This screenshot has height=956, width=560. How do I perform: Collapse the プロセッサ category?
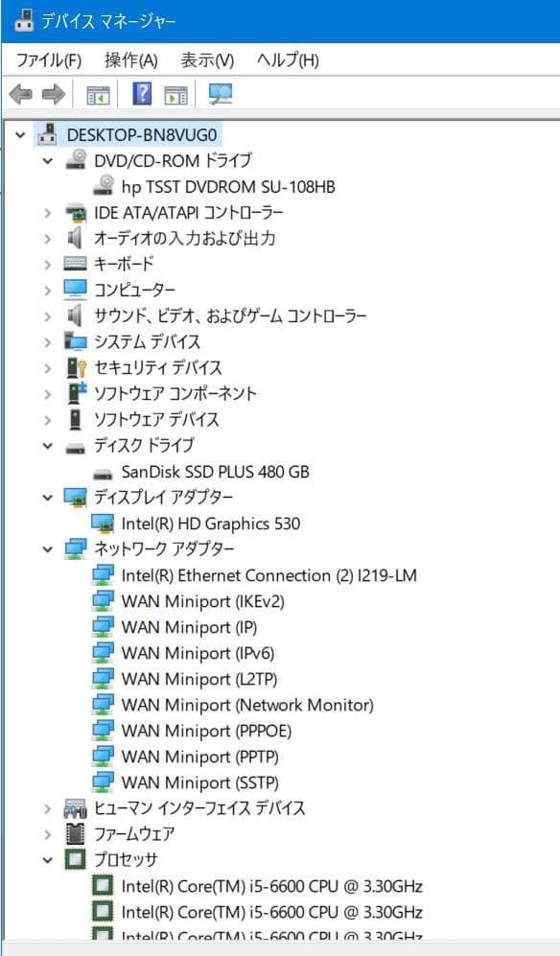click(x=48, y=860)
